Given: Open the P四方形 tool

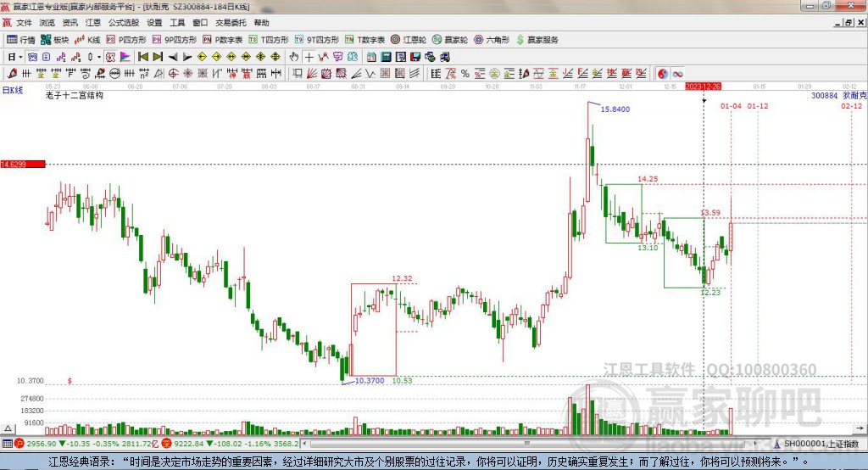Looking at the screenshot, I should (x=125, y=40).
